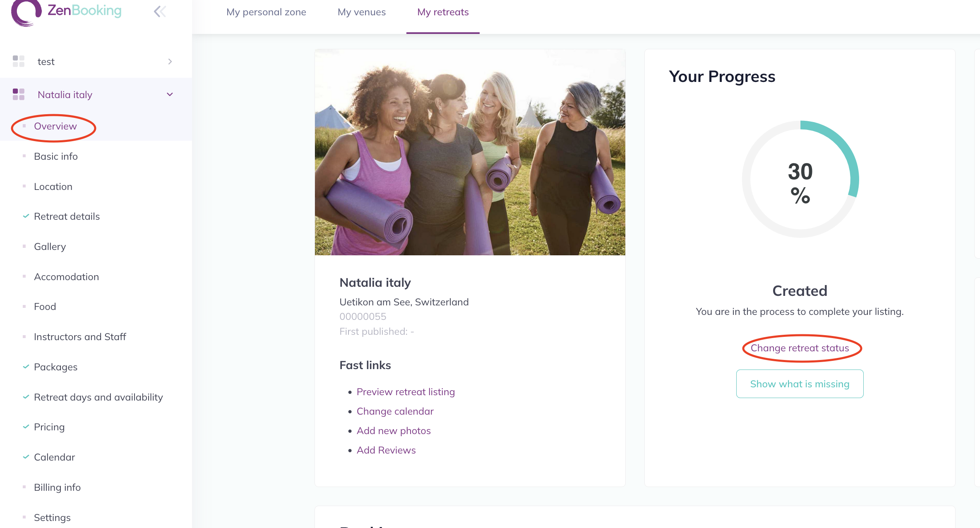Open the Overview sidebar item
The image size is (980, 528).
[55, 126]
